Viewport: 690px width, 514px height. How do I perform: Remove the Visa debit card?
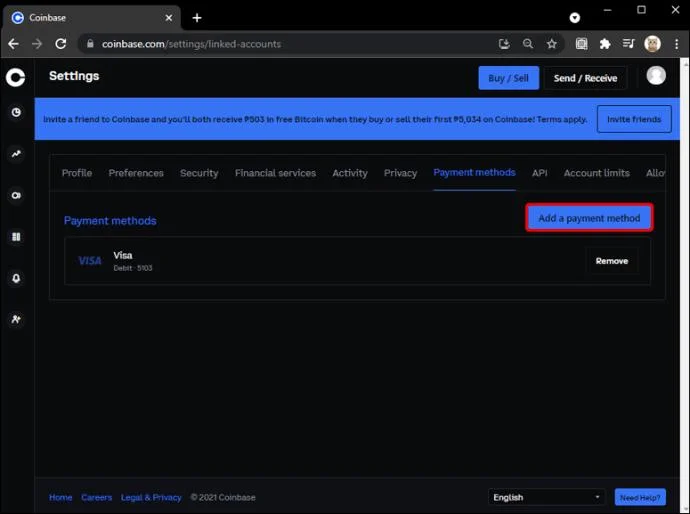click(x=612, y=261)
